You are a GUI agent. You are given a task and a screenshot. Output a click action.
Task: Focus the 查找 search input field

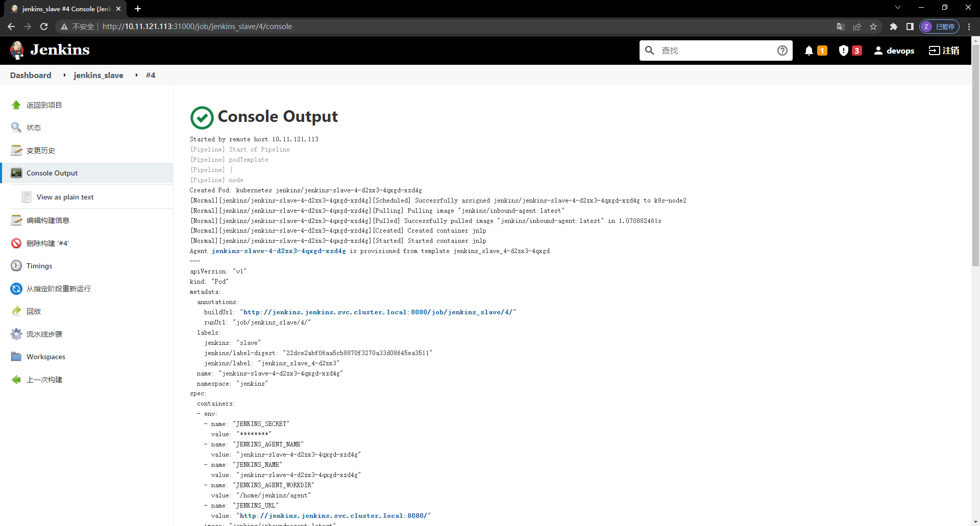click(716, 51)
